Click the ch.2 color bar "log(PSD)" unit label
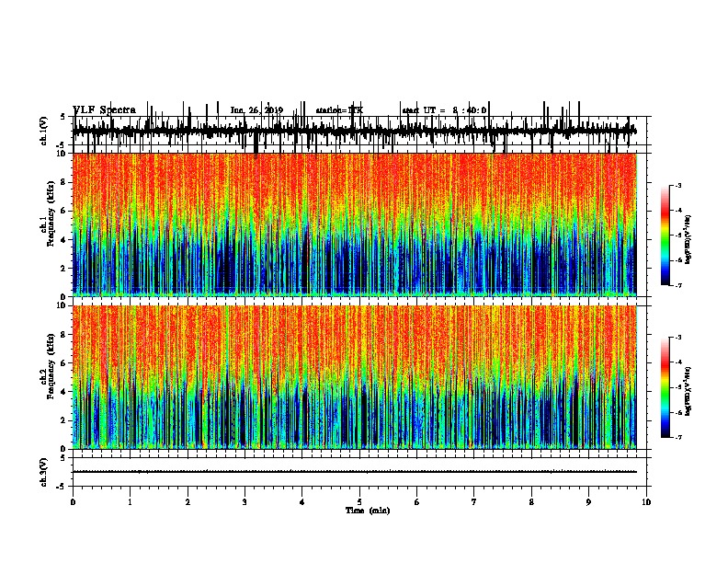Image resolution: width=728 pixels, height=563 pixels. point(688,391)
